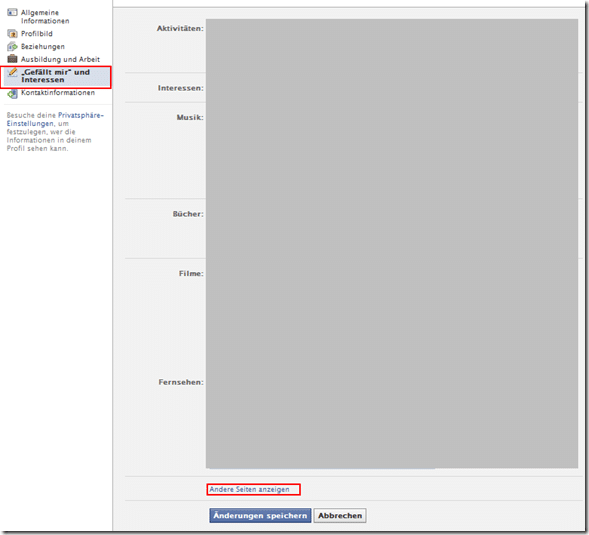Click the Interessen field label
Image resolution: width=589 pixels, height=535 pixels.
(181, 88)
